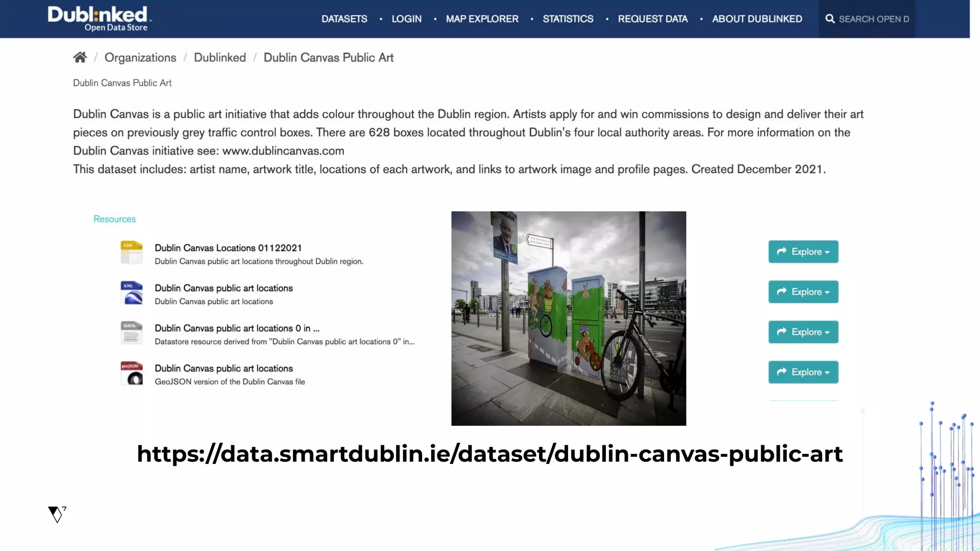Open Dublin Canvas Locations 01122021 resource
Image resolution: width=980 pixels, height=551 pixels.
(228, 248)
